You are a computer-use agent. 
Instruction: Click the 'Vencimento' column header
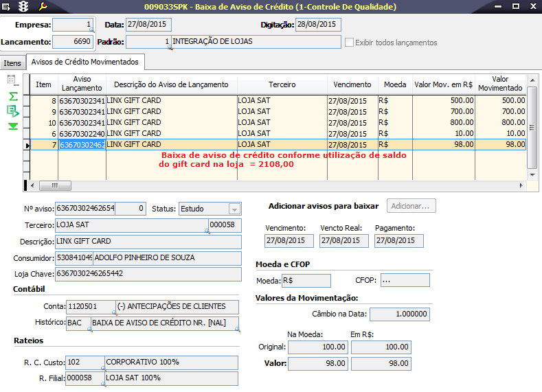pyautogui.click(x=352, y=84)
